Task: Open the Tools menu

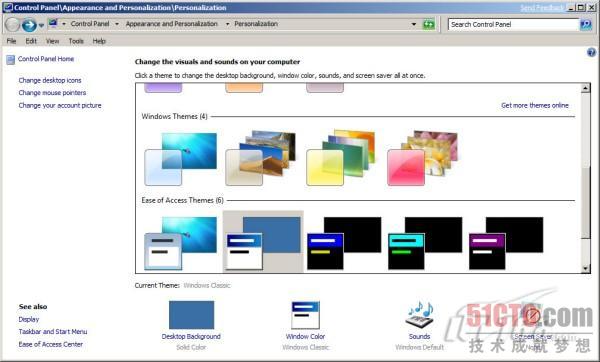Action: pos(76,41)
